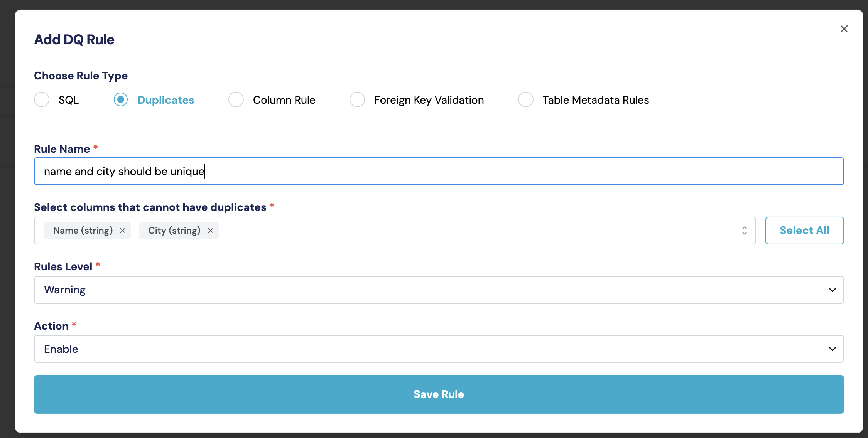Viewport: 868px width, 438px height.
Task: Choose the Column Rule radio option
Action: [x=236, y=100]
